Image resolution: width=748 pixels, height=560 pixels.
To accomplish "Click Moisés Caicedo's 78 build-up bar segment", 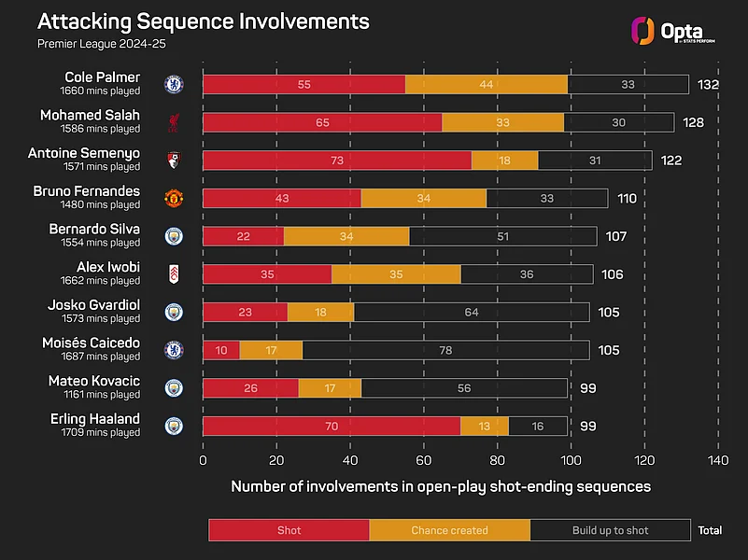I will tap(445, 350).
